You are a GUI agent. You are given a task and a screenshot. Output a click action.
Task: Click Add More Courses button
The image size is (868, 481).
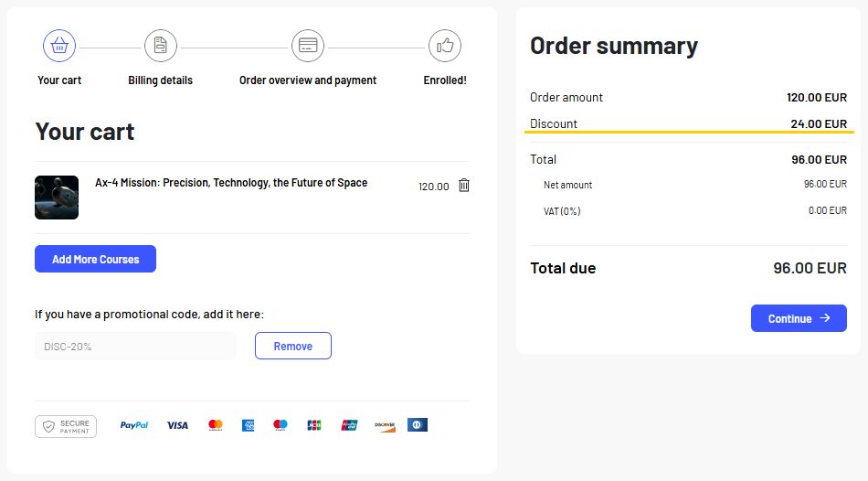point(95,259)
